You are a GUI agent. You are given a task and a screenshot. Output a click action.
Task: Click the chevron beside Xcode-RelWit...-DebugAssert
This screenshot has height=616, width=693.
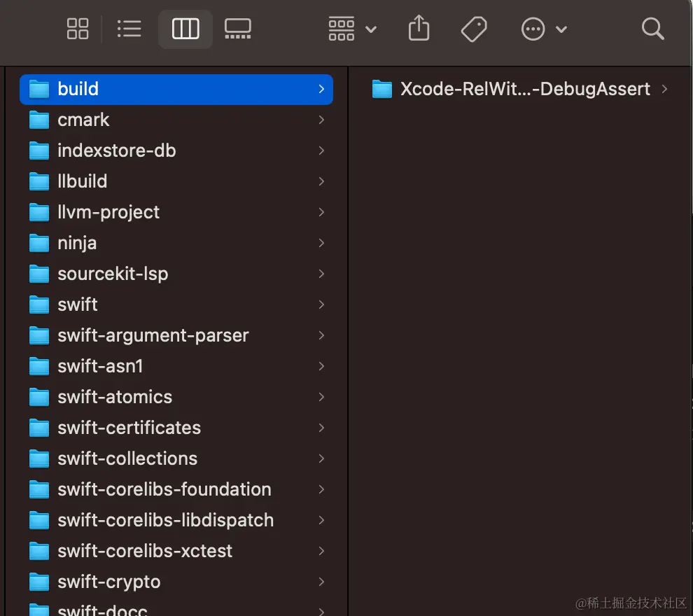point(664,90)
